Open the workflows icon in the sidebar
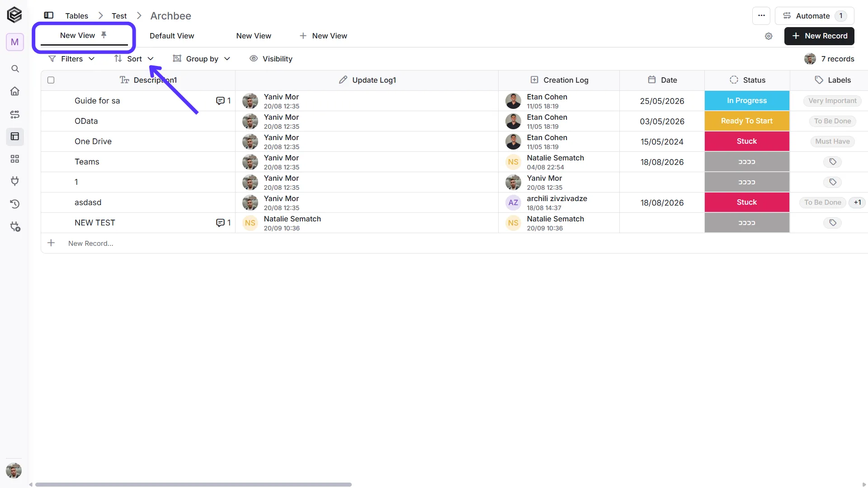This screenshot has width=868, height=488. click(15, 114)
